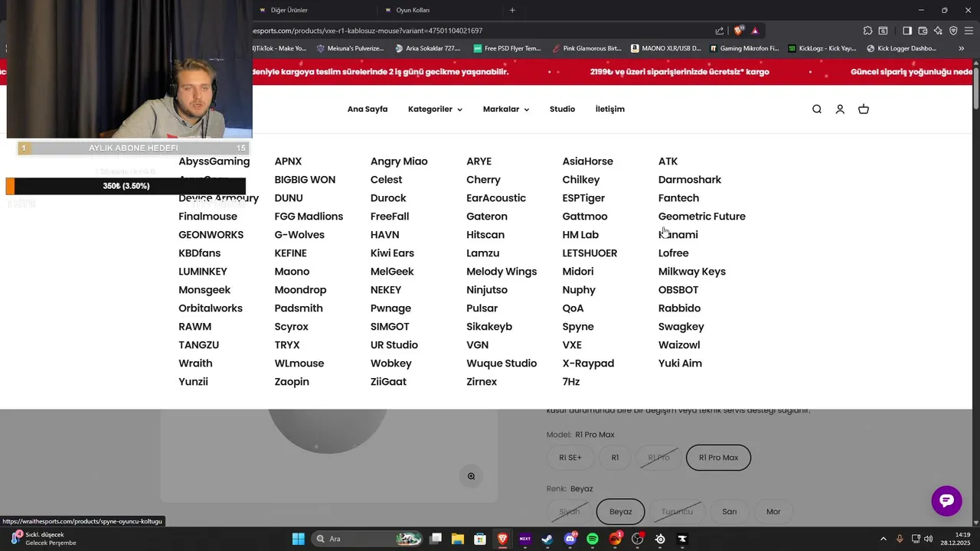Click the purple chat bubble widget
Screen dimensions: 980x551
coord(946,500)
